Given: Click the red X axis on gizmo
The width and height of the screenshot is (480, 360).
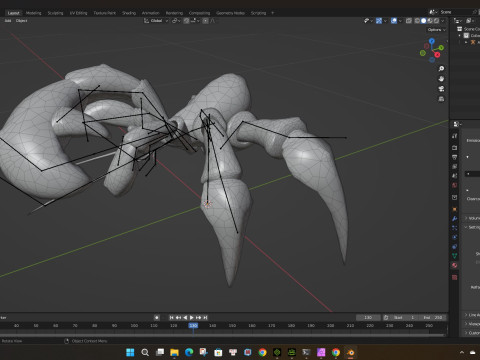Looking at the screenshot, I should tap(437, 55).
